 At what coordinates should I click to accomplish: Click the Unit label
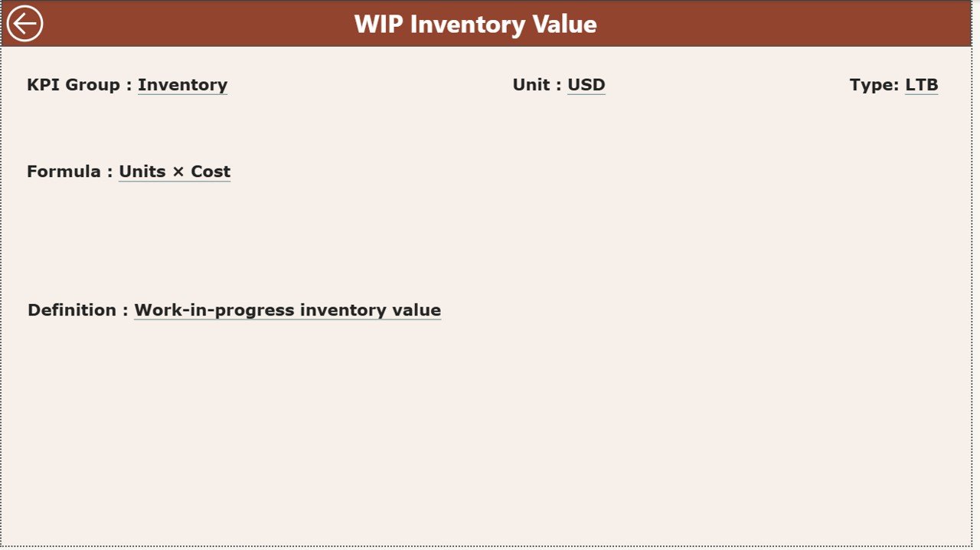(537, 85)
